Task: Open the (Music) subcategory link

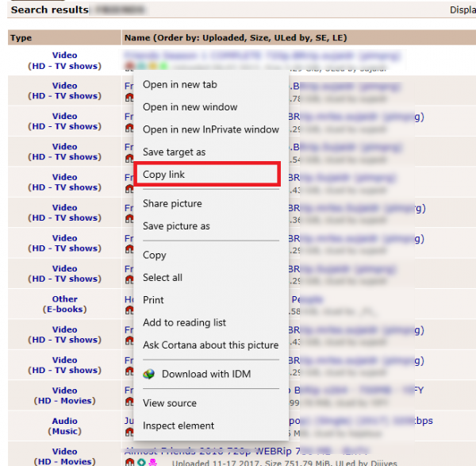Action: (65, 431)
